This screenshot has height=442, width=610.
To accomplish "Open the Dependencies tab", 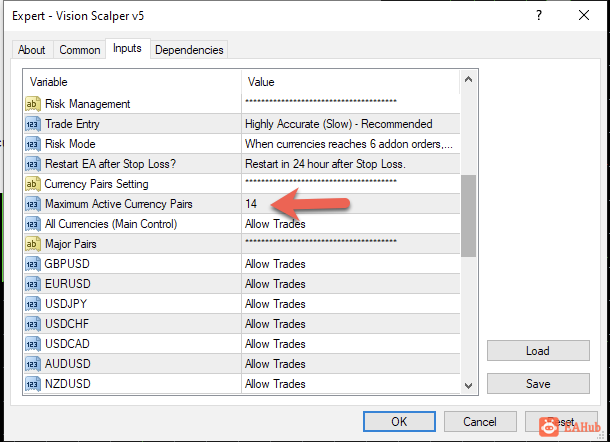I will coord(189,50).
